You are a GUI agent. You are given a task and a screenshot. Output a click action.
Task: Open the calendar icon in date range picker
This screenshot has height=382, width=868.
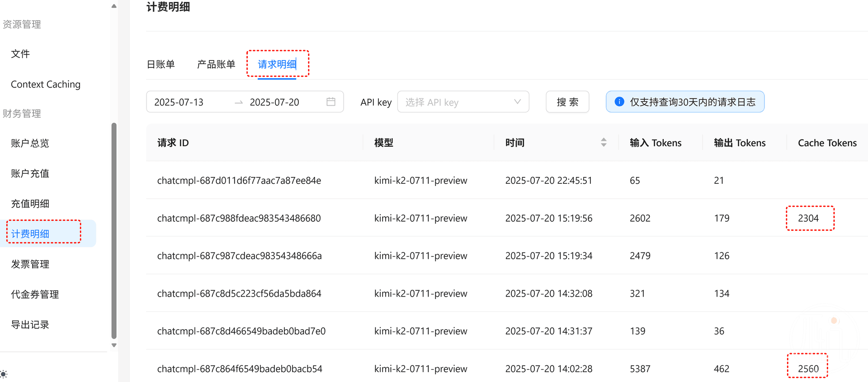(x=331, y=102)
